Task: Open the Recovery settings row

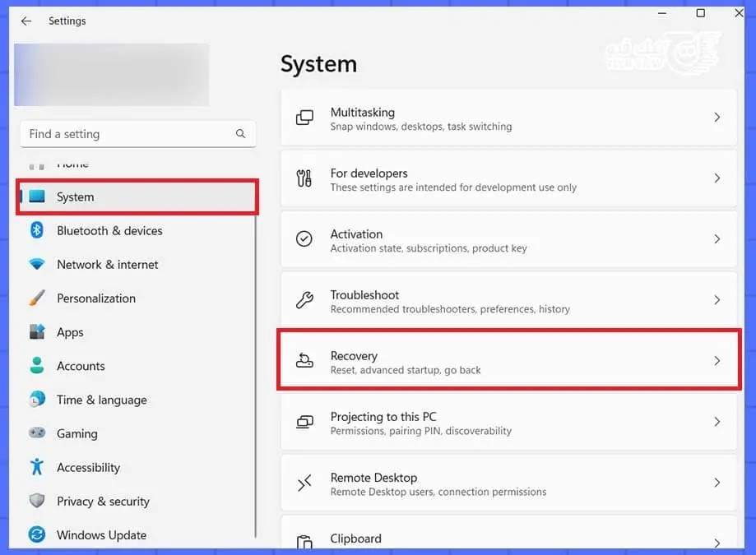Action: coord(508,360)
